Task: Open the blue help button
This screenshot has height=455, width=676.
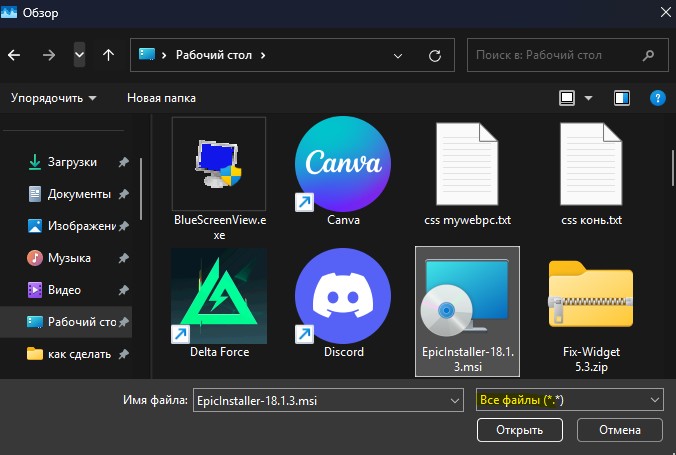Action: coord(657,98)
